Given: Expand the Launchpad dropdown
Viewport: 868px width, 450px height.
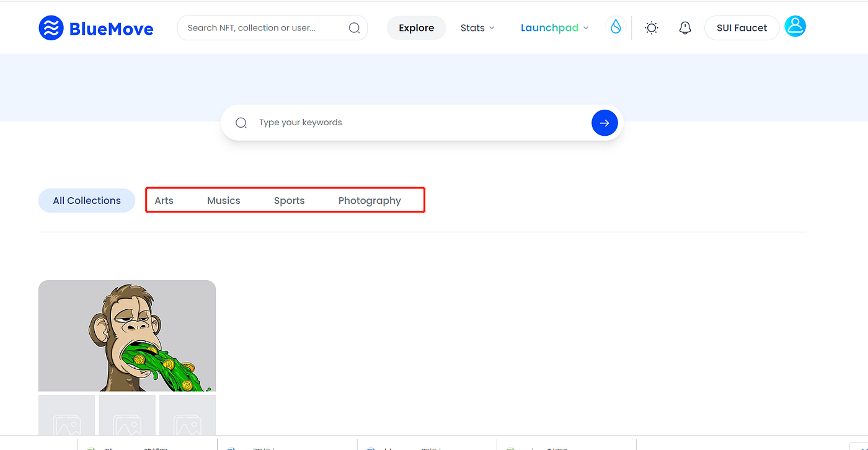Looking at the screenshot, I should click(554, 28).
